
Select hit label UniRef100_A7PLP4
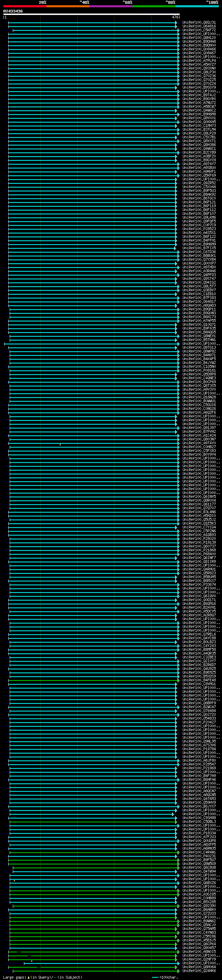pyautogui.click(x=199, y=60)
